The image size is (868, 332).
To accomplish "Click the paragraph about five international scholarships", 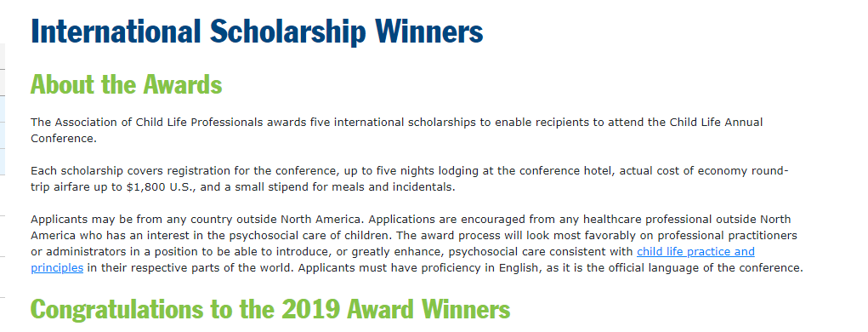I will tap(396, 130).
